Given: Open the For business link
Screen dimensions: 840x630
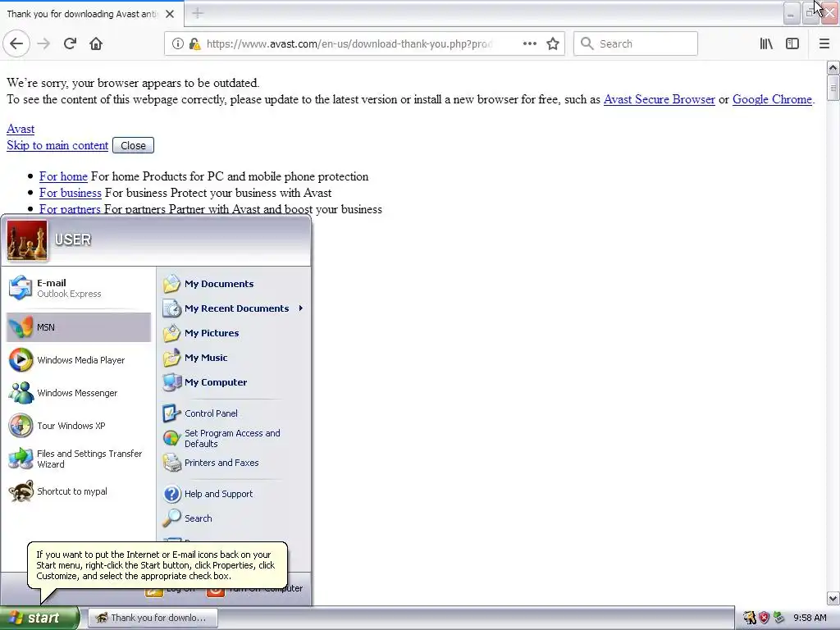Looking at the screenshot, I should pyautogui.click(x=71, y=193).
